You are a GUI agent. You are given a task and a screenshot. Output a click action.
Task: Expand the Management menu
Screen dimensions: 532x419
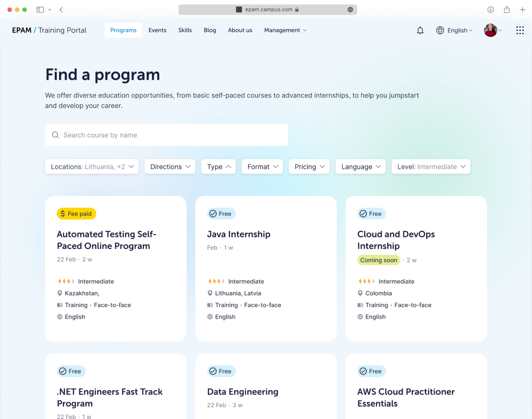coord(285,30)
